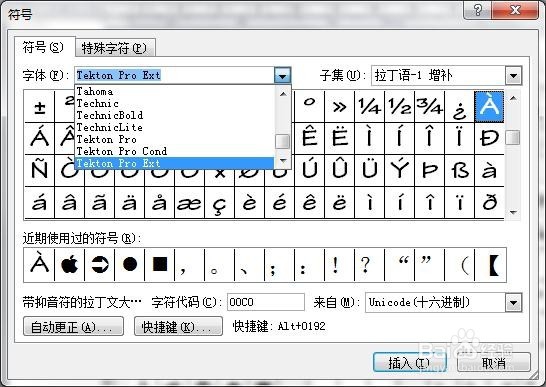This screenshot has width=546, height=387.
Task: Choose Tahoma from font list
Action: click(175, 92)
